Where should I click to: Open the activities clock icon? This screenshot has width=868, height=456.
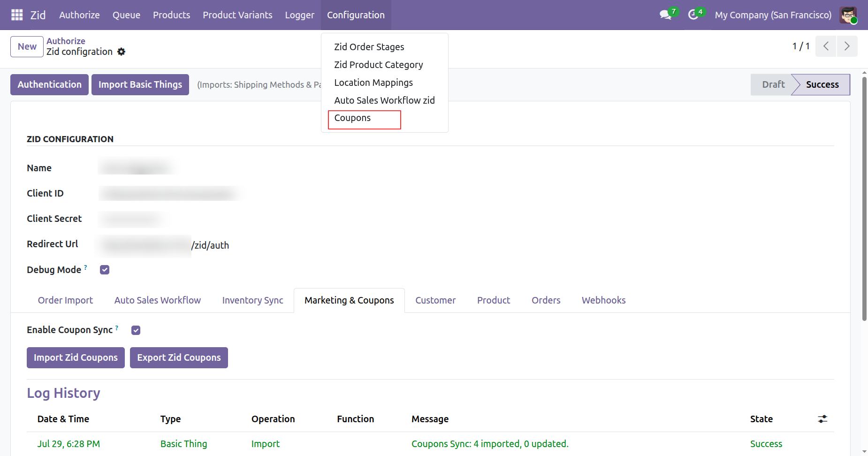tap(693, 15)
